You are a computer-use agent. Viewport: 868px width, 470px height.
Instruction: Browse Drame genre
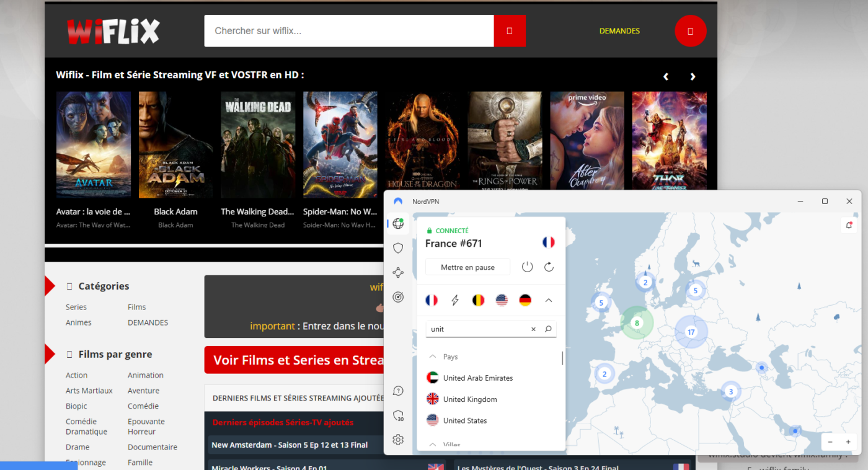click(x=77, y=447)
